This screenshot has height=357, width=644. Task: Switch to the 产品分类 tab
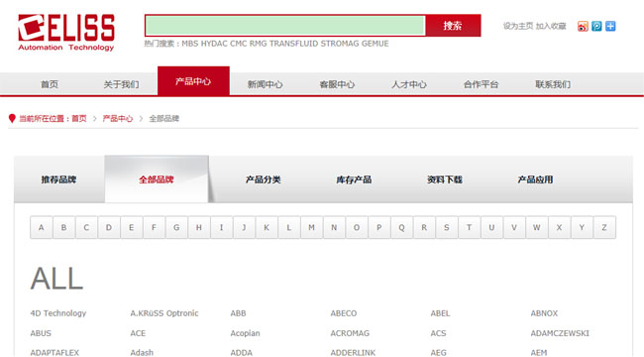point(264,179)
